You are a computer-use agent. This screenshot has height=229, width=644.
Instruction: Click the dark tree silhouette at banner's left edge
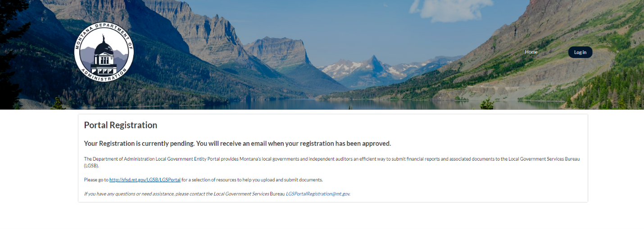[x=11, y=58]
